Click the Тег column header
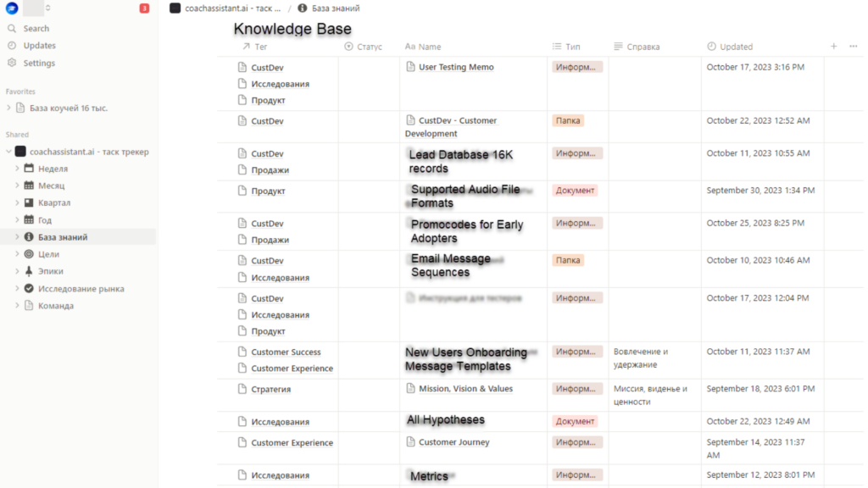Image resolution: width=868 pixels, height=488 pixels. 255,47
